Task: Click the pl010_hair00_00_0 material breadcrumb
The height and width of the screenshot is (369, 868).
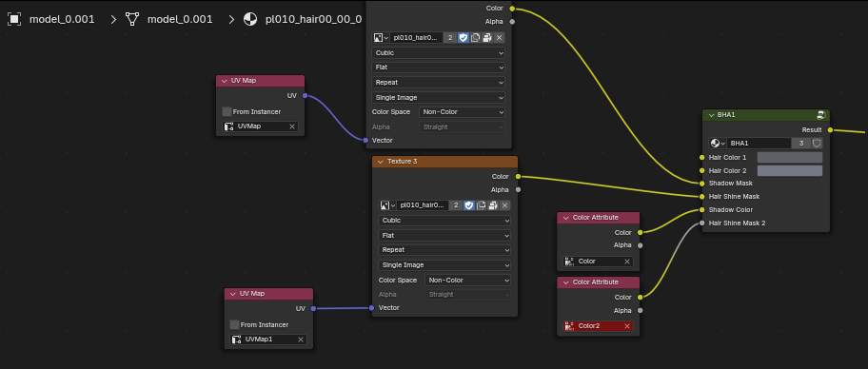Action: pyautogui.click(x=313, y=19)
